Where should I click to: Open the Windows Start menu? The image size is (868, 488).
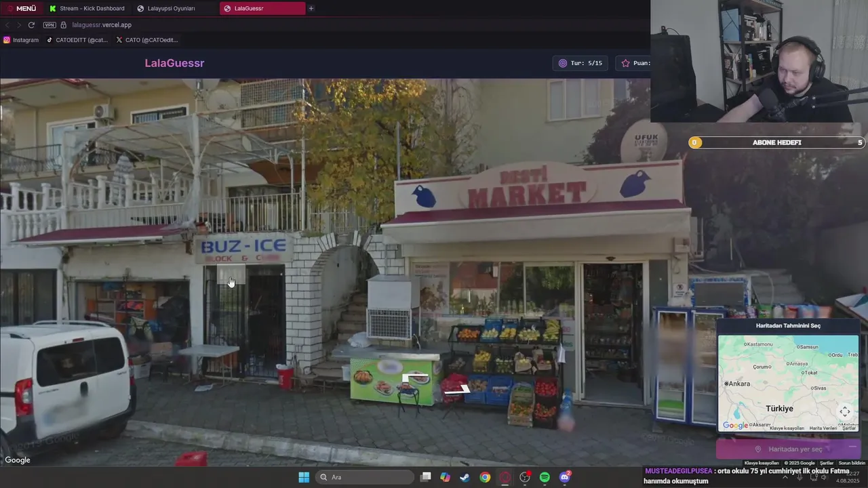point(304,477)
